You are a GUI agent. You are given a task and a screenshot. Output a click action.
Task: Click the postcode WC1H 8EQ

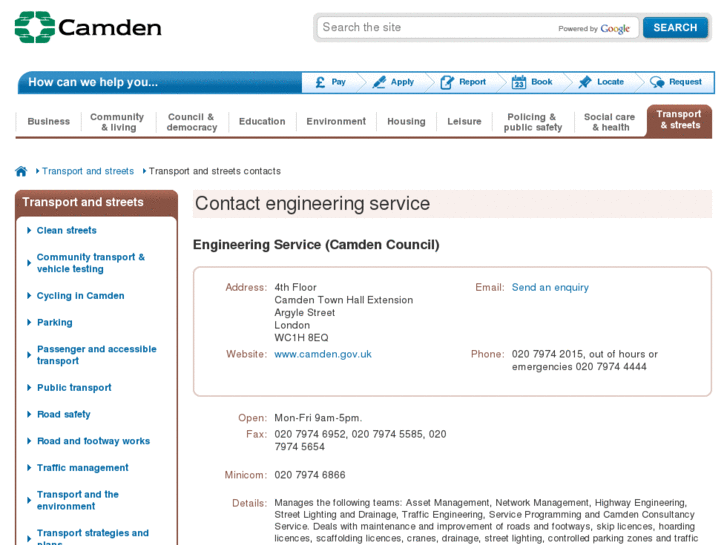click(301, 338)
